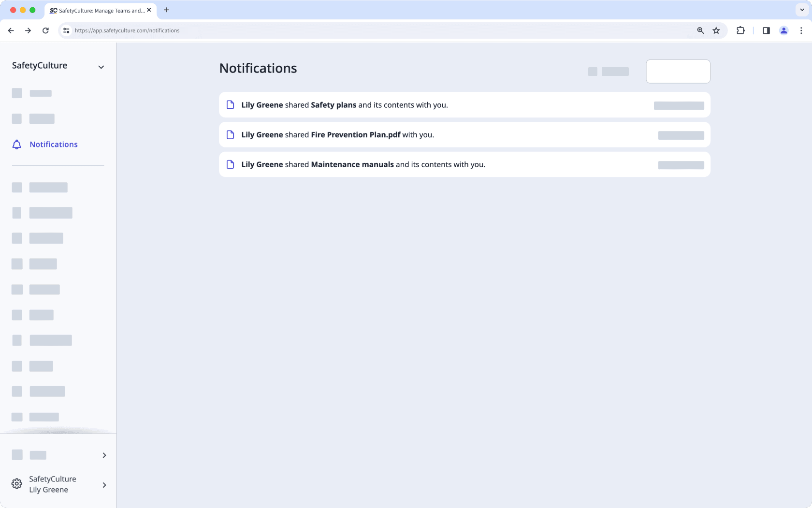Image resolution: width=812 pixels, height=508 pixels.
Task: Click the document icon on Maintenance manuals notification
Action: point(230,164)
